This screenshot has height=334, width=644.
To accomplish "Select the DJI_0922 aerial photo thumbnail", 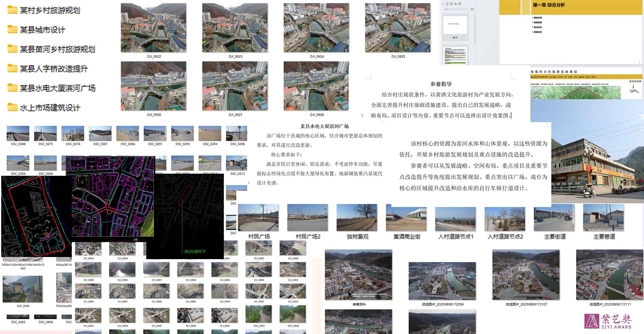I will pyautogui.click(x=154, y=28).
